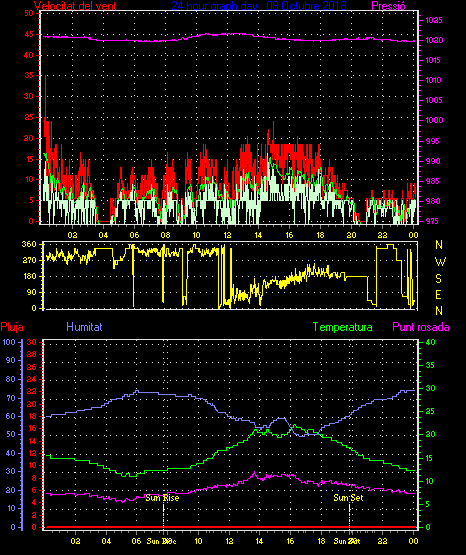Viewport: 466px width, 555px height.
Task: Click the 180 wind direction axis value
Action: [x=29, y=276]
